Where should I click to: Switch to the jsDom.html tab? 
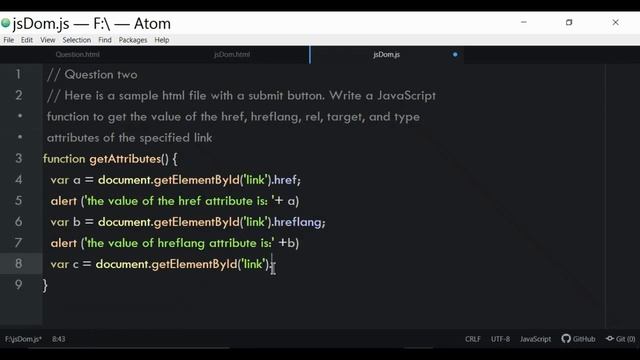[x=232, y=55]
